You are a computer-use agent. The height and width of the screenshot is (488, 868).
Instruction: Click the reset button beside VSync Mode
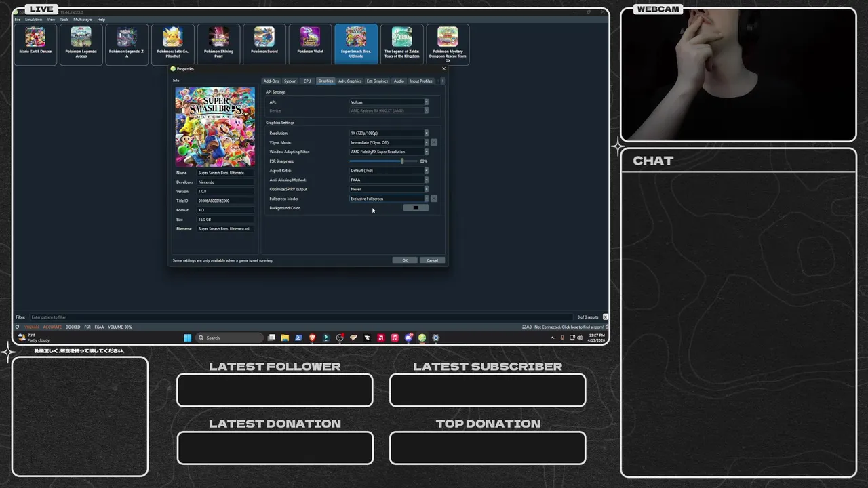click(434, 142)
